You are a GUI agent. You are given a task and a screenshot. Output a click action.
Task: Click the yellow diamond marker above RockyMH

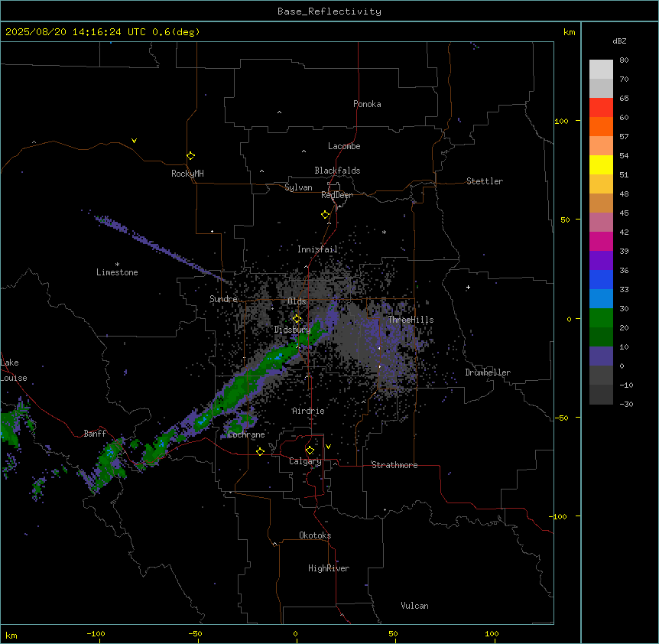pos(191,156)
